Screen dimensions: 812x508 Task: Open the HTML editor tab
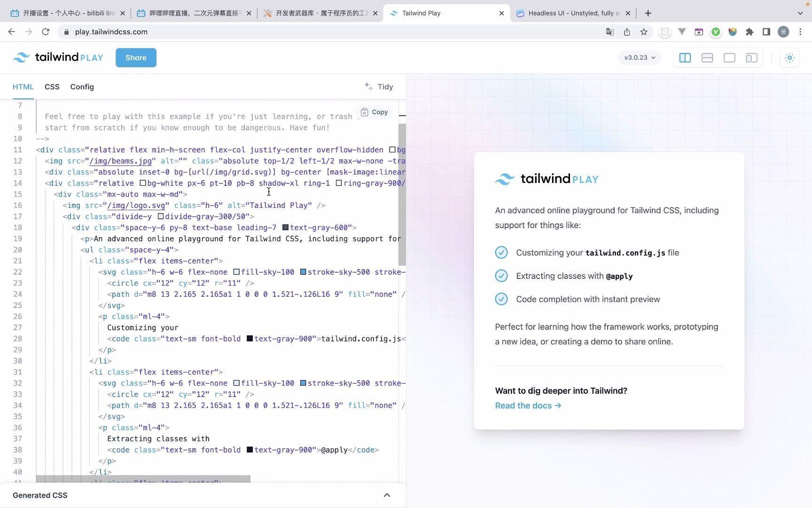[23, 87]
